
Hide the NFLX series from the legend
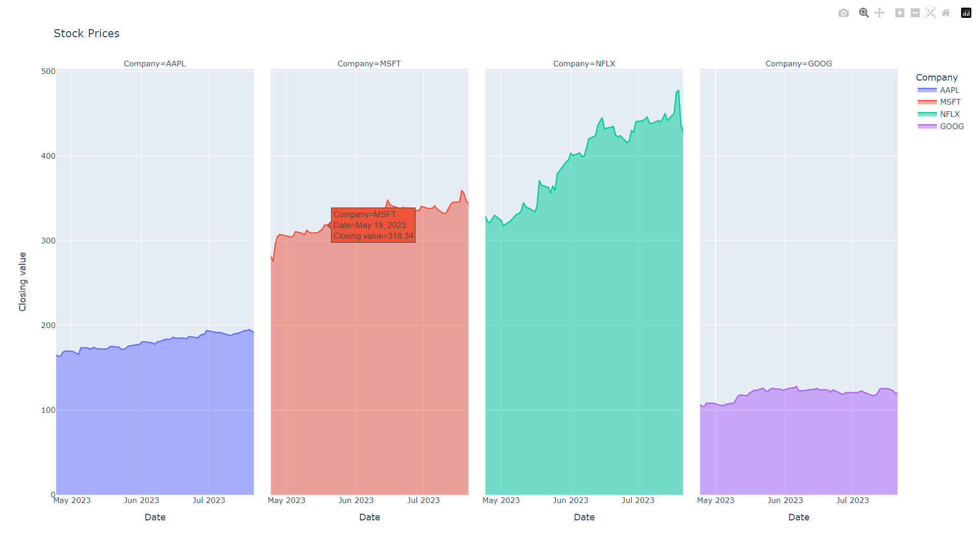tap(949, 114)
